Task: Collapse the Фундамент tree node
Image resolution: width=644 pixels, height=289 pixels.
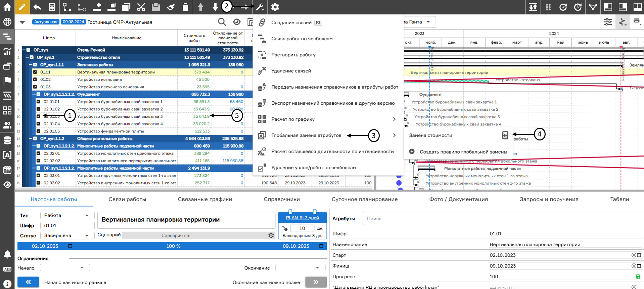Action: tap(34, 94)
